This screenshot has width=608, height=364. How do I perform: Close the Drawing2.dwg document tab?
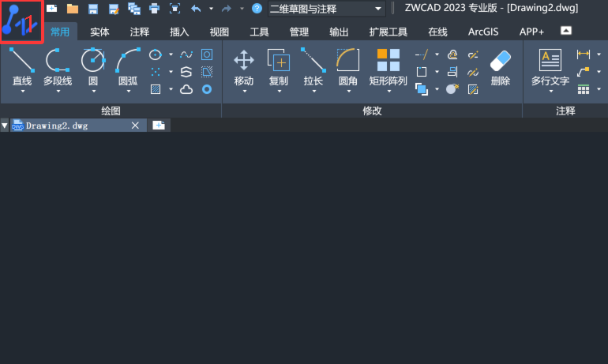[135, 126]
